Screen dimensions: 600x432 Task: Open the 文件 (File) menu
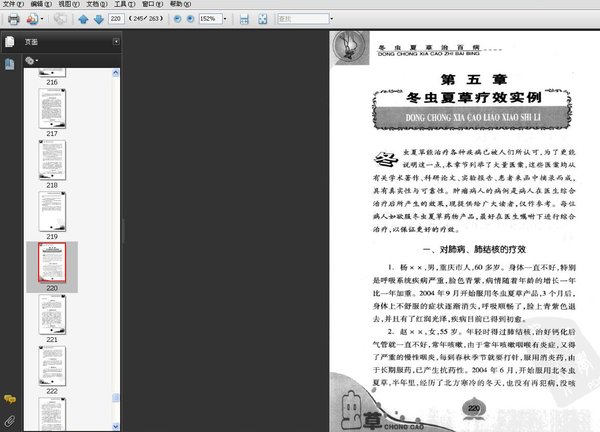coord(13,4)
